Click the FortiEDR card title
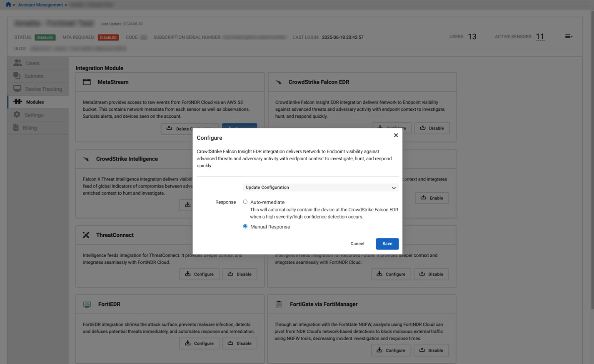594x364 pixels. [109, 305]
